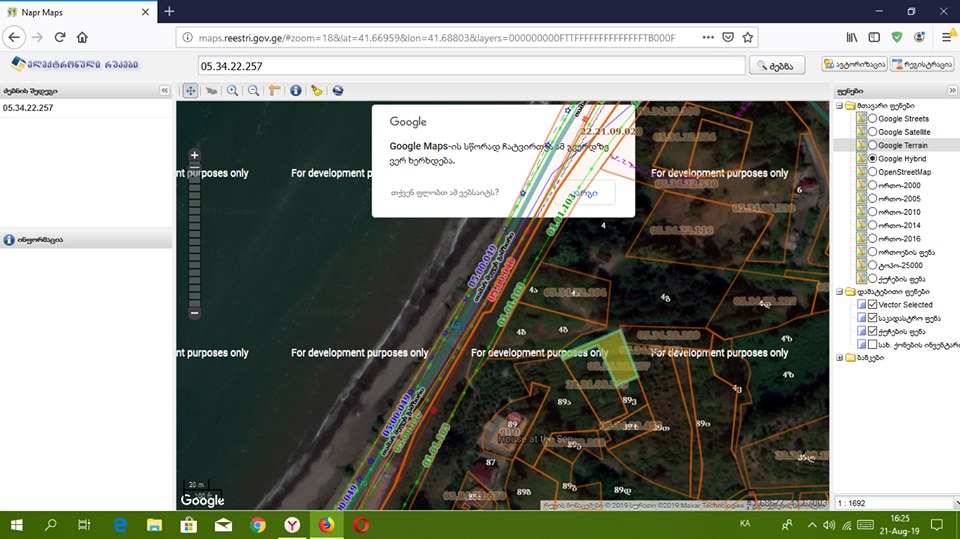Screen dimensions: 960x539
Task: Switch to the Napr Maps tab
Action: [x=78, y=12]
